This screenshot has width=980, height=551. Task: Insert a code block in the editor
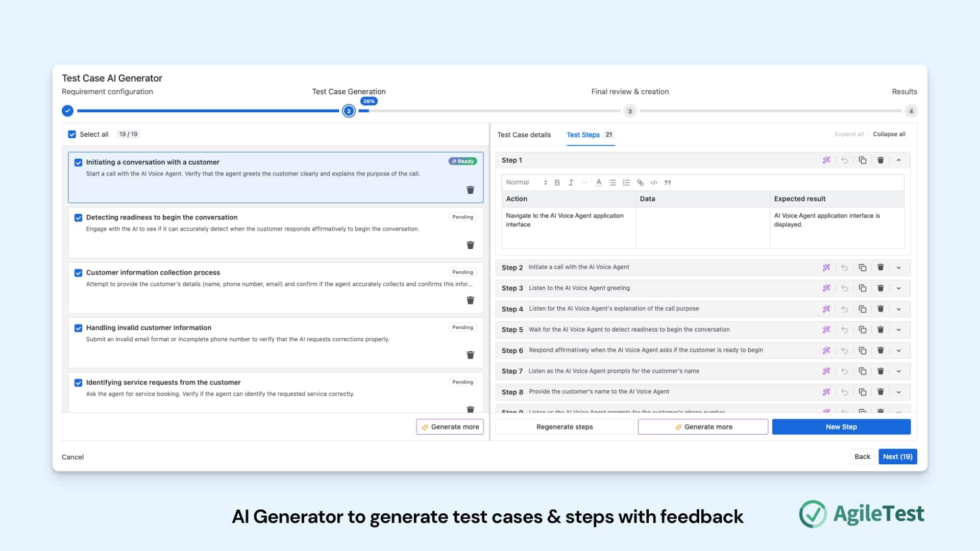pyautogui.click(x=654, y=183)
